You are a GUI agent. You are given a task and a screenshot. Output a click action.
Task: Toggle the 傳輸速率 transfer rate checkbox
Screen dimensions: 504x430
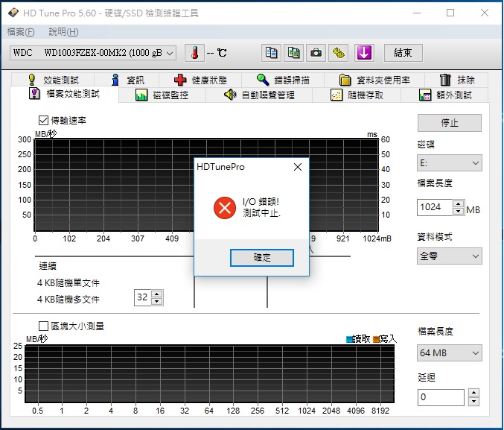click(x=43, y=121)
